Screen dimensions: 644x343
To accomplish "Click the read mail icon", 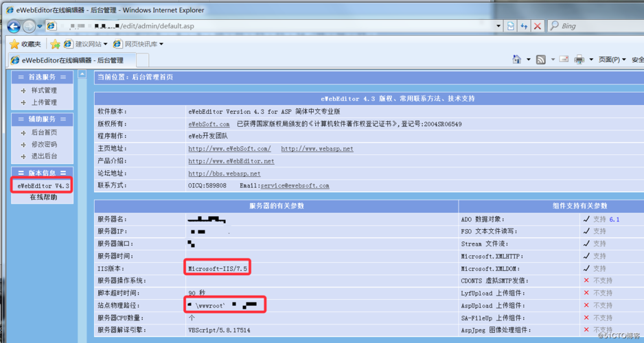I will coord(564,60).
